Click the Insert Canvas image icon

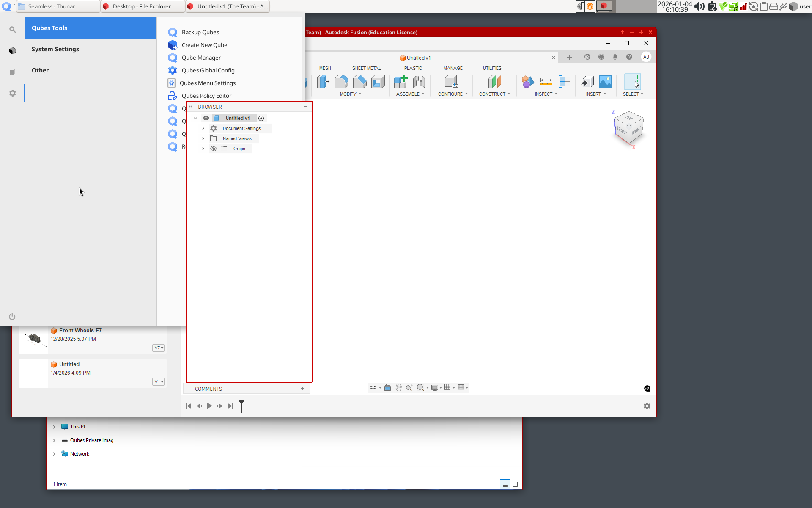(x=605, y=81)
